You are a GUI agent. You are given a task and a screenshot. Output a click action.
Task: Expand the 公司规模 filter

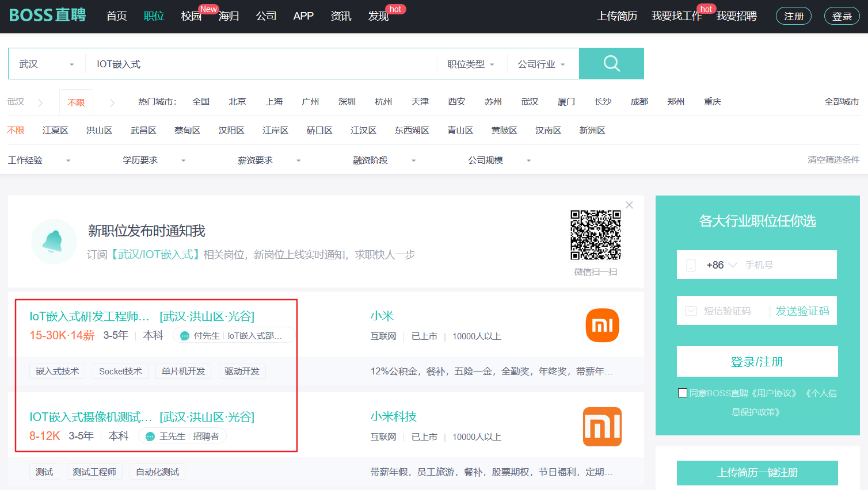click(x=500, y=160)
